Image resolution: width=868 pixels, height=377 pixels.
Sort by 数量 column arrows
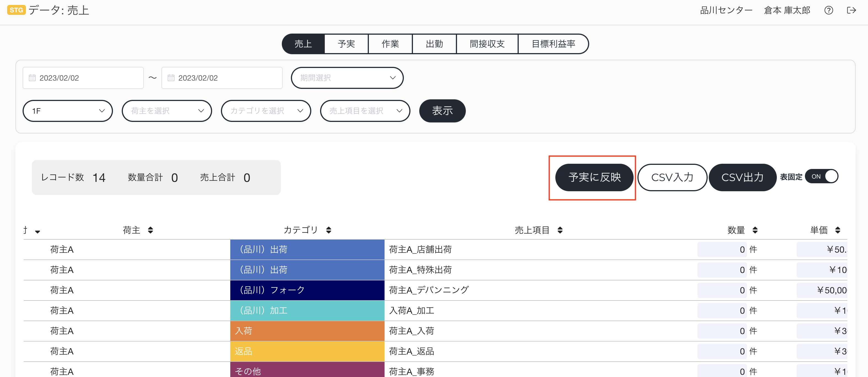(x=755, y=230)
